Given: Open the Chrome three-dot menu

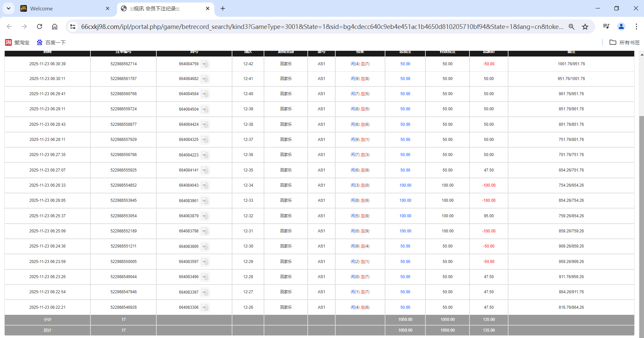Looking at the screenshot, I should pos(636,26).
